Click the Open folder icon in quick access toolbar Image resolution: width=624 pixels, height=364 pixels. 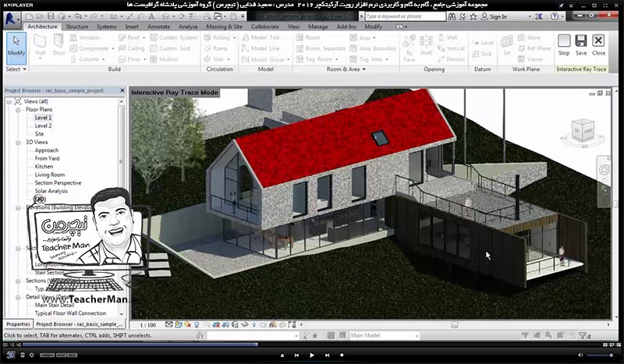click(40, 16)
